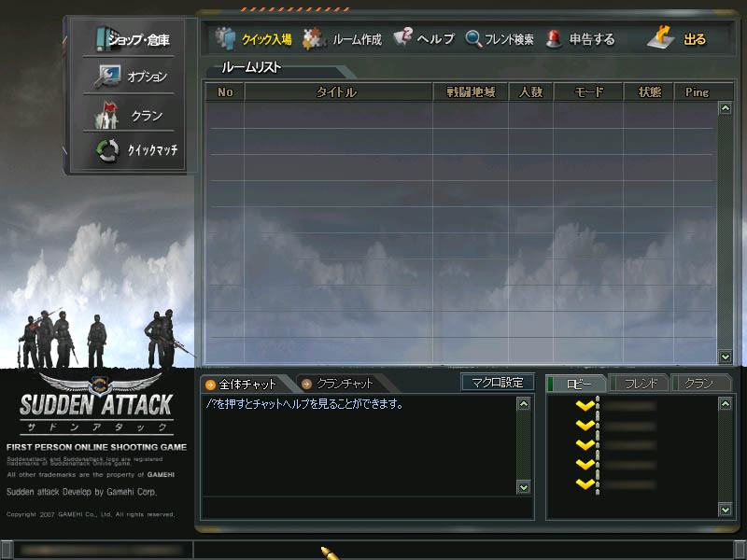
Task: Sort room list by 戦闘地域 column
Action: click(x=471, y=91)
